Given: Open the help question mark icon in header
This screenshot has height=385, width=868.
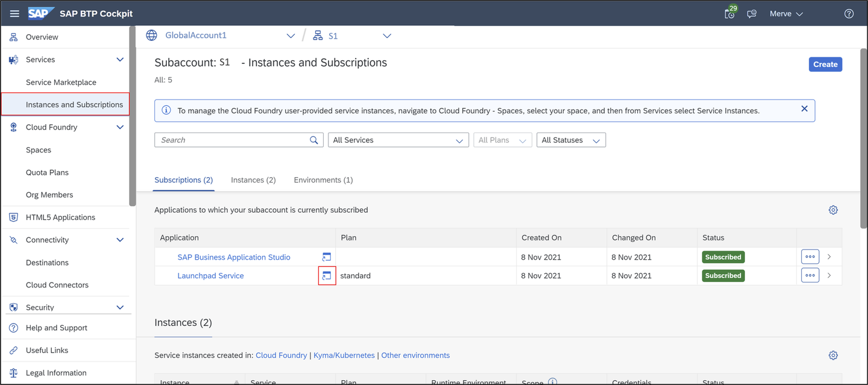Looking at the screenshot, I should [849, 14].
